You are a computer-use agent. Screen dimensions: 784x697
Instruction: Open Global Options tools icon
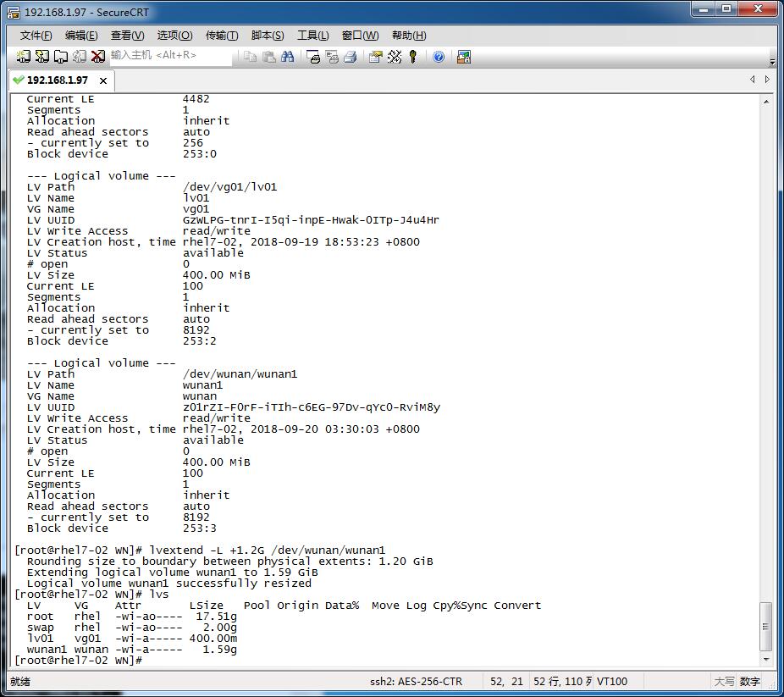pos(395,57)
